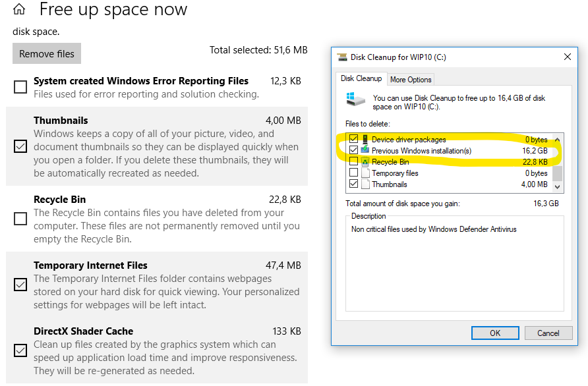Click the 133 KB size value
The height and width of the screenshot is (386, 588).
click(287, 331)
